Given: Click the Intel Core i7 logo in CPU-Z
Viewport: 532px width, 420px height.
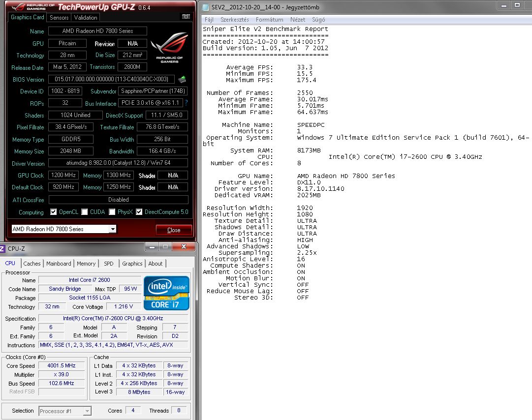Looking at the screenshot, I should pyautogui.click(x=166, y=293).
